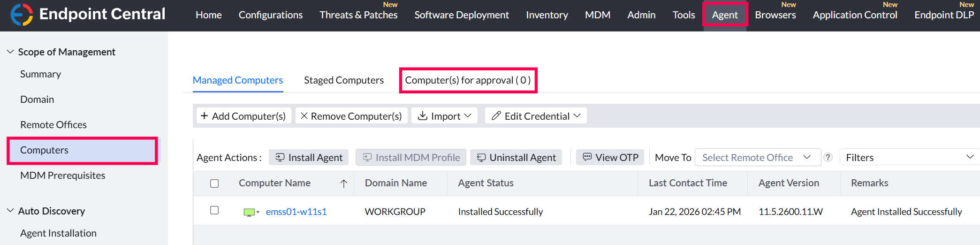
Task: Toggle the select-all checkbox in table header
Action: (x=214, y=184)
